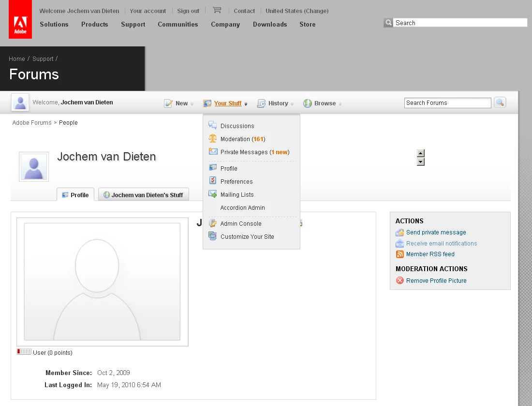Open the shopping cart icon
The height and width of the screenshot is (406, 532).
click(217, 10)
